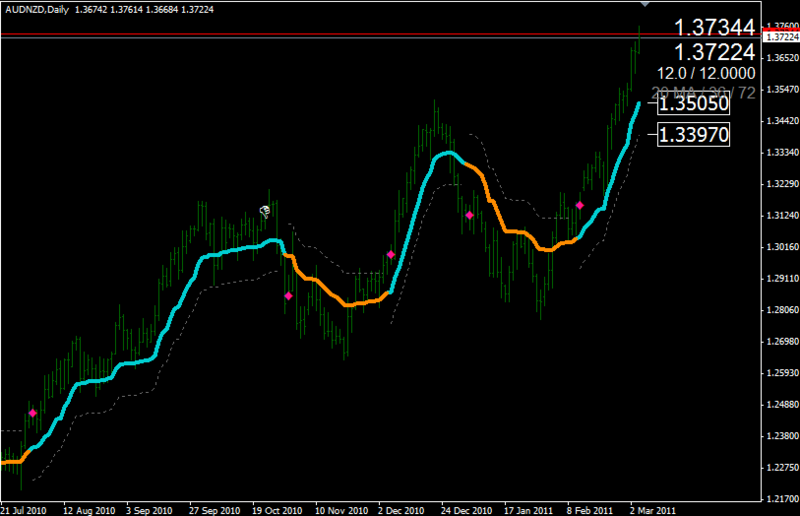Click the 2 Mar 2011 date label
Screen dimensions: 800x516
pyautogui.click(x=653, y=510)
